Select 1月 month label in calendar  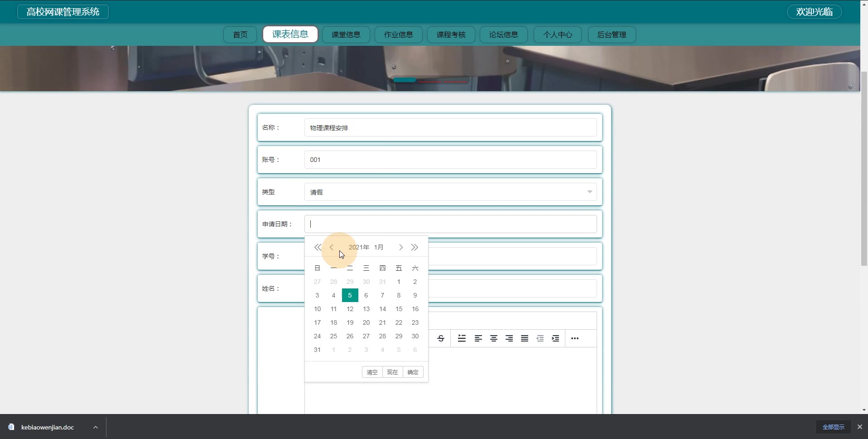tap(379, 247)
